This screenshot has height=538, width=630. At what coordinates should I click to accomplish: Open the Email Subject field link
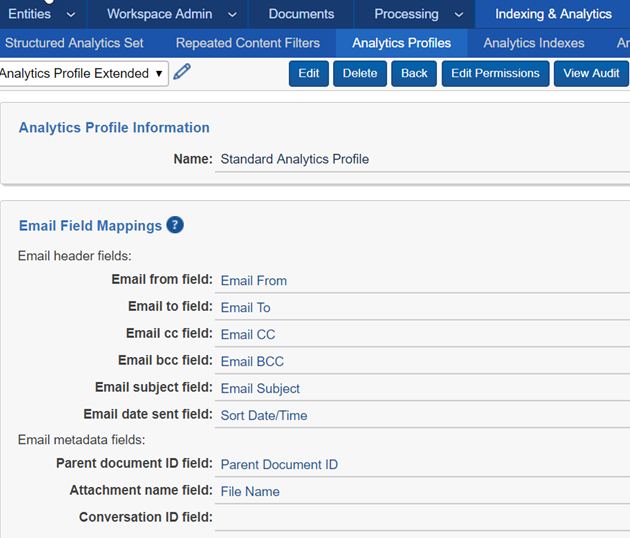click(260, 389)
